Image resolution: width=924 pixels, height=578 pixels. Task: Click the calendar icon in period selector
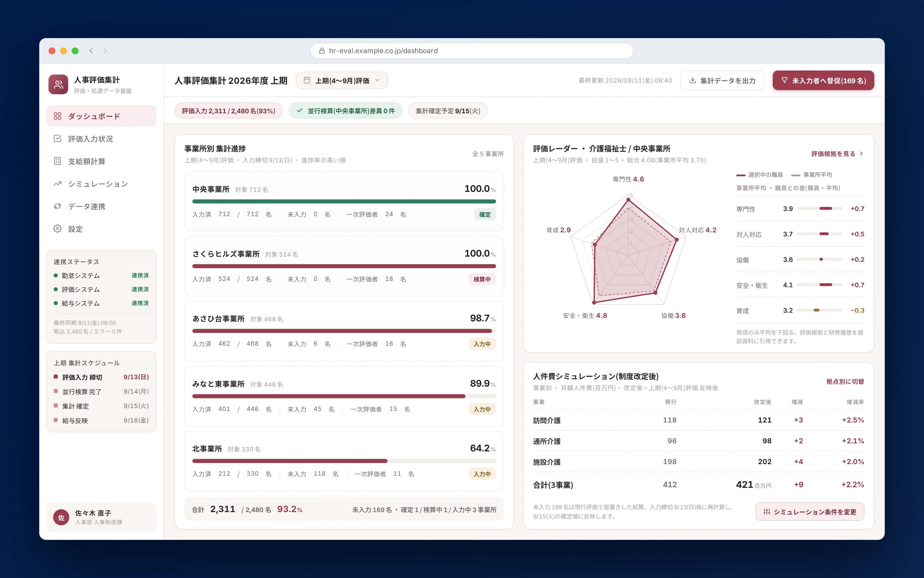pos(307,80)
